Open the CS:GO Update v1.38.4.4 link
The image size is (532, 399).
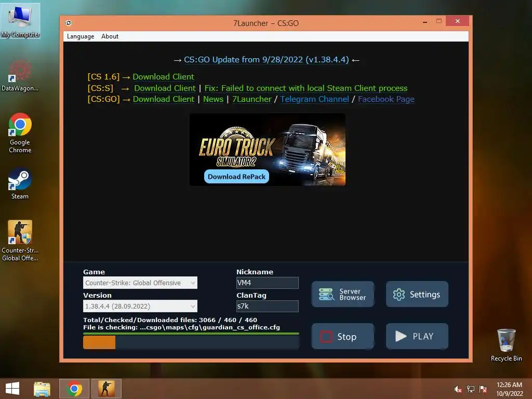pyautogui.click(x=267, y=60)
